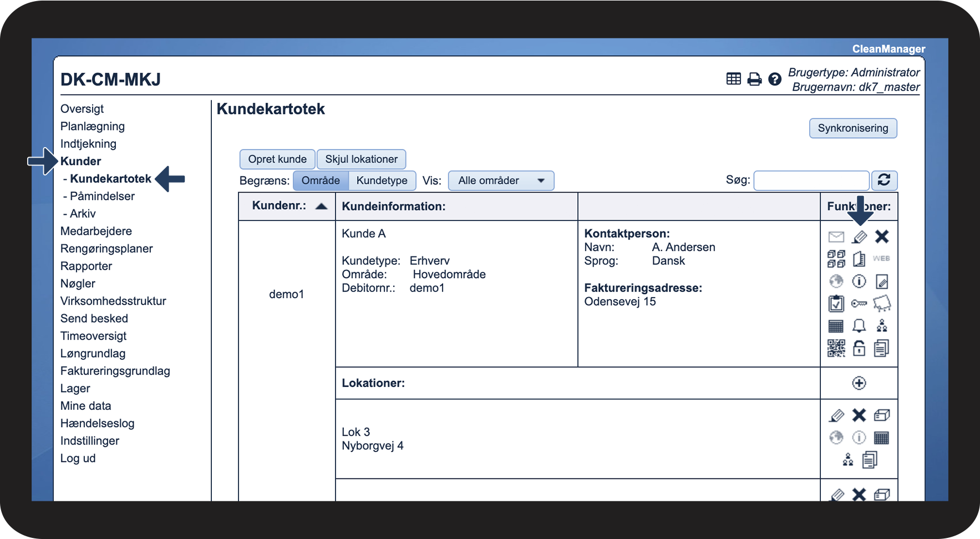This screenshot has height=539, width=980.
Task: Click the globe icon for Lok 3
Action: 836,437
